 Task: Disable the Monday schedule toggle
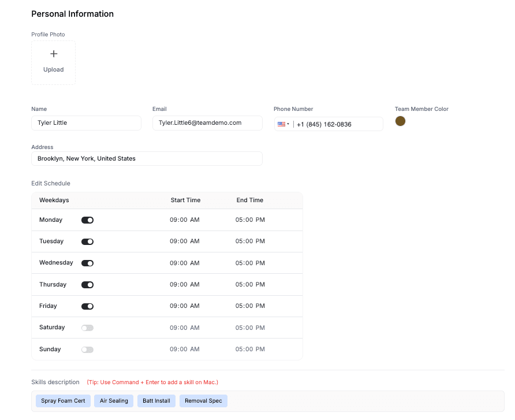coord(87,220)
